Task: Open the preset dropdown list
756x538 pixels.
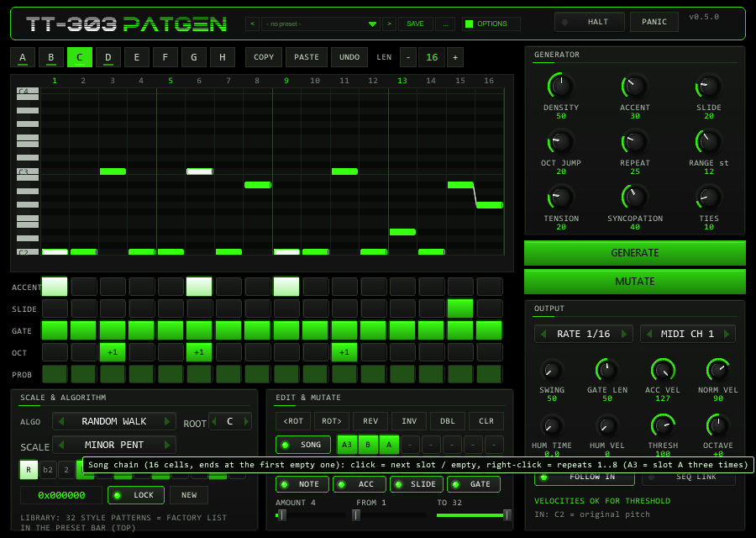Action: pos(320,24)
